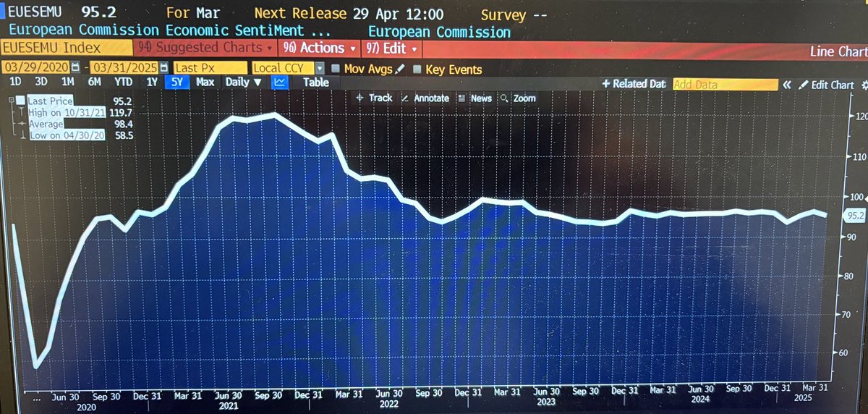Select the line chart type icon
The image size is (868, 414).
pyautogui.click(x=280, y=82)
